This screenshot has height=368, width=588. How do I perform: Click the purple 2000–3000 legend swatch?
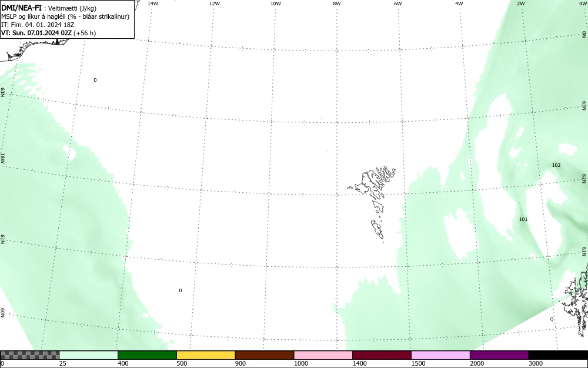499,355
